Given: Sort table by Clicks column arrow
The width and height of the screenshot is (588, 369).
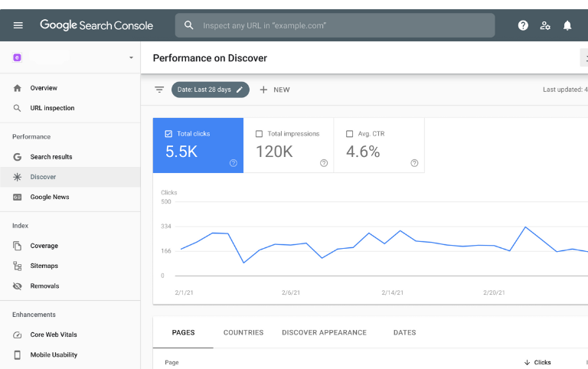Looking at the screenshot, I should pyautogui.click(x=527, y=362).
